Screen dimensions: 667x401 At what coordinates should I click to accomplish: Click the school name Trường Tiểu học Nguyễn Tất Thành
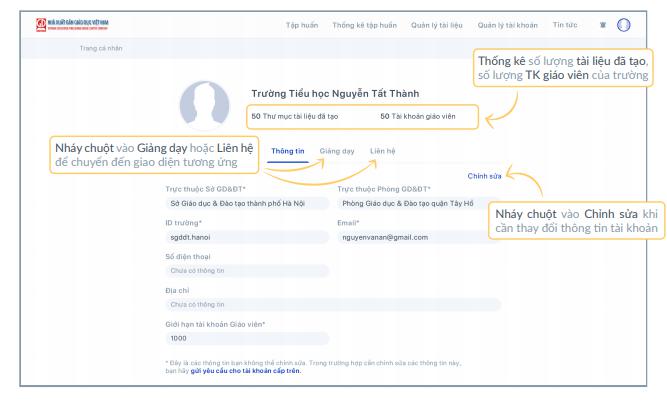(x=335, y=94)
